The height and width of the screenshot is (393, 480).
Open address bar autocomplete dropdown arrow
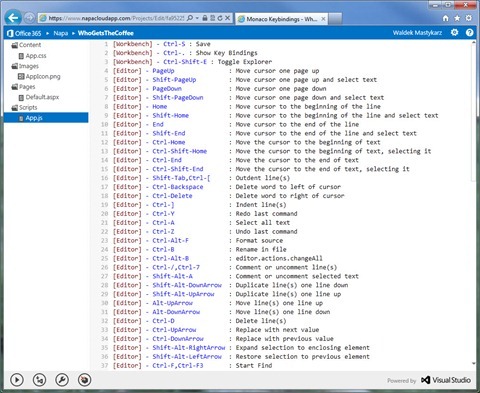[x=197, y=18]
